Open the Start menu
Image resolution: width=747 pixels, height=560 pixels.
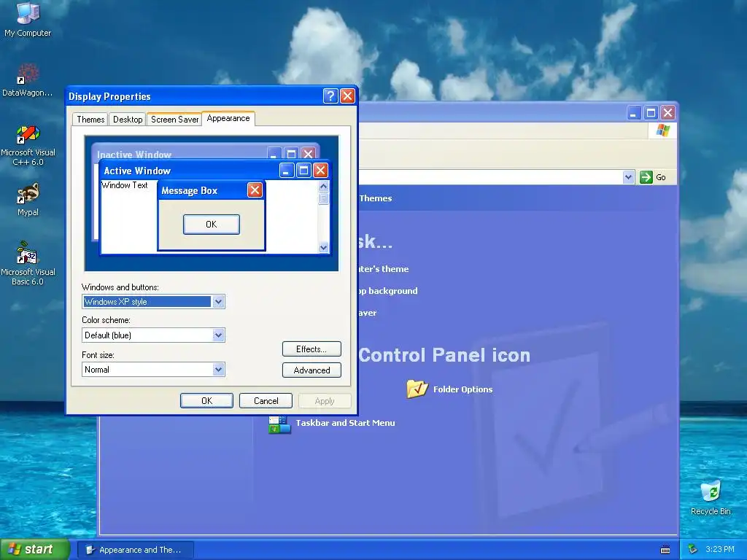(35, 550)
